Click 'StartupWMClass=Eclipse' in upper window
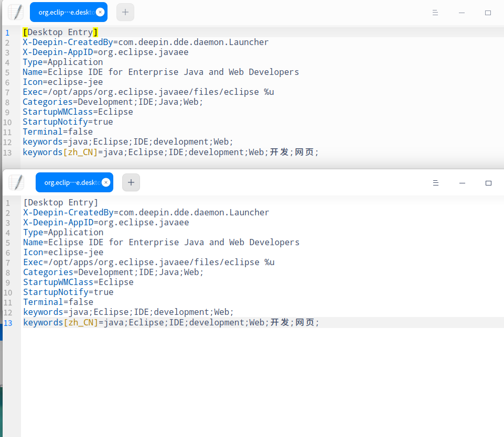The image size is (504, 437). click(78, 112)
